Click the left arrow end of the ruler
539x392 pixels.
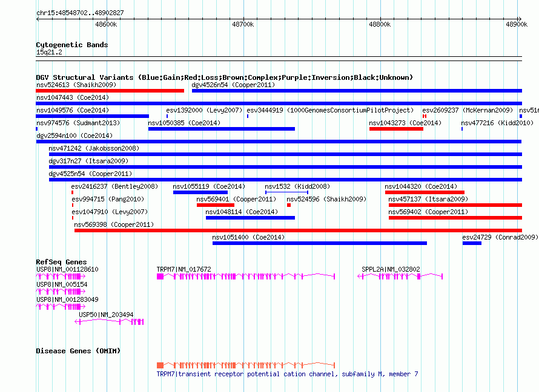[x=38, y=19]
